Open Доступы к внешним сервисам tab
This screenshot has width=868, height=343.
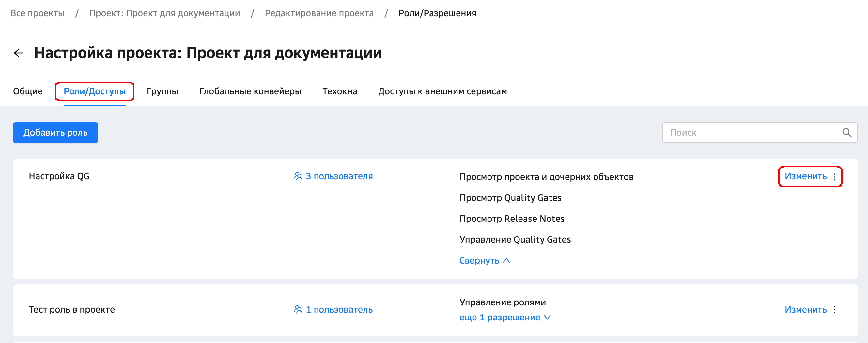442,91
